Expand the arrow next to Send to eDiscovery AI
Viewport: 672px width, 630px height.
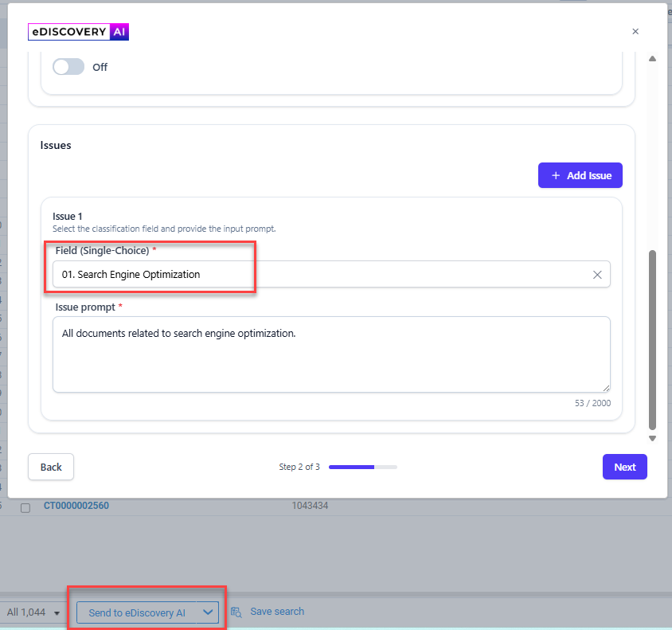[208, 612]
